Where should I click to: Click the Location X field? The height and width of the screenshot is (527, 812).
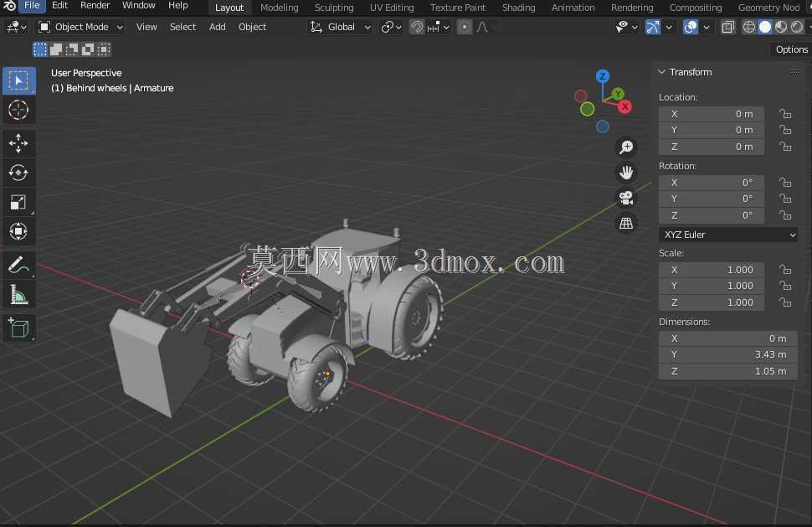[x=712, y=114]
